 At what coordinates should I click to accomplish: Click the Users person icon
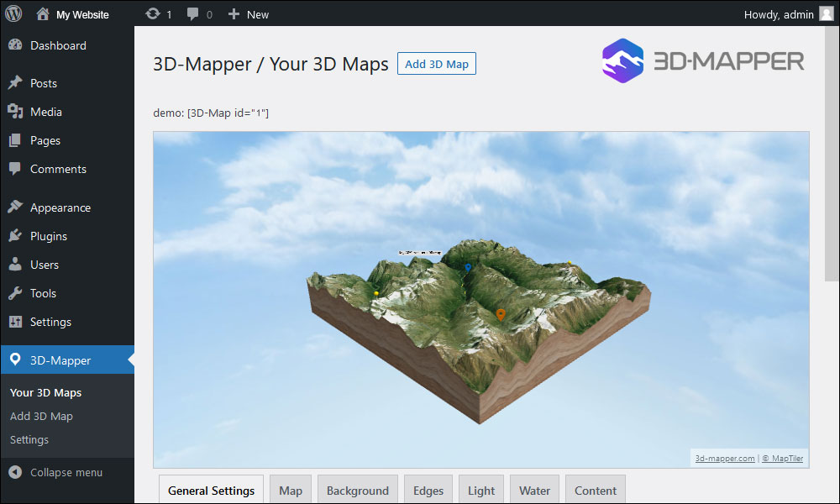[x=15, y=264]
